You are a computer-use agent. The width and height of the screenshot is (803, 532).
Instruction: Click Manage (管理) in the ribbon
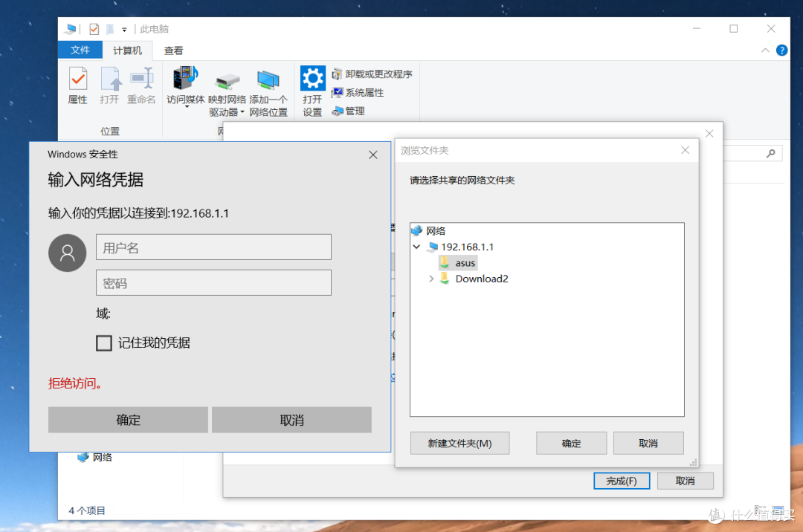(x=349, y=111)
